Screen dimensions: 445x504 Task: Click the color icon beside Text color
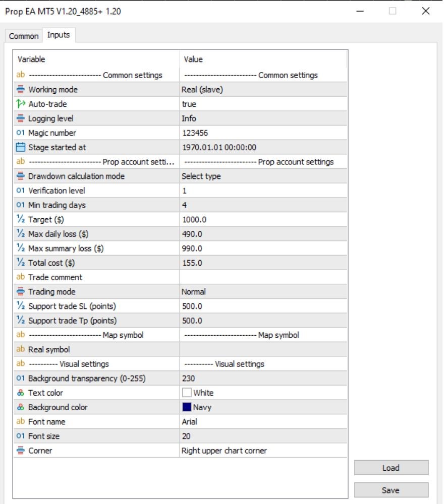click(x=20, y=393)
